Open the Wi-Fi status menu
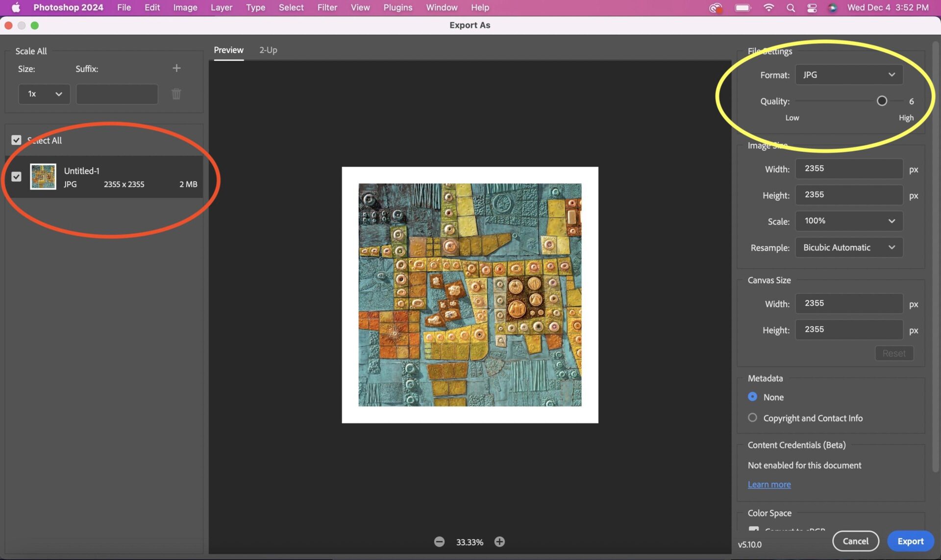This screenshot has width=941, height=560. click(x=768, y=7)
